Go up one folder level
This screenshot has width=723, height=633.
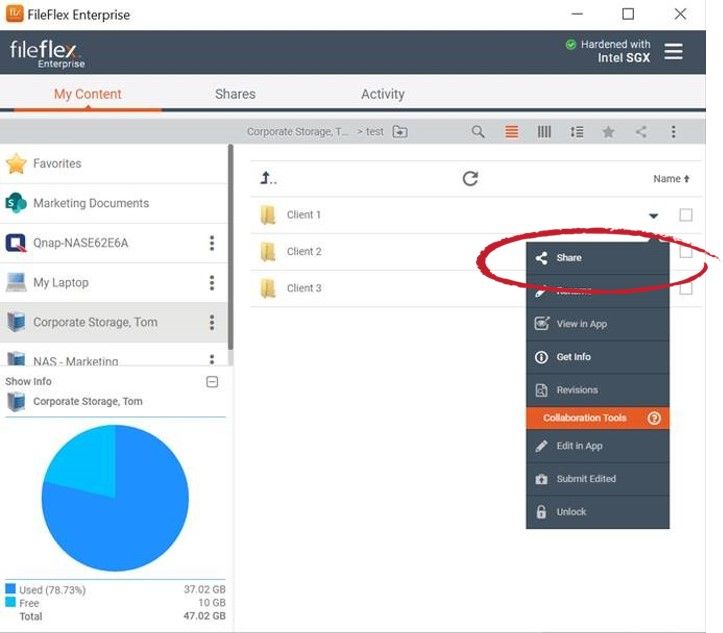(268, 179)
